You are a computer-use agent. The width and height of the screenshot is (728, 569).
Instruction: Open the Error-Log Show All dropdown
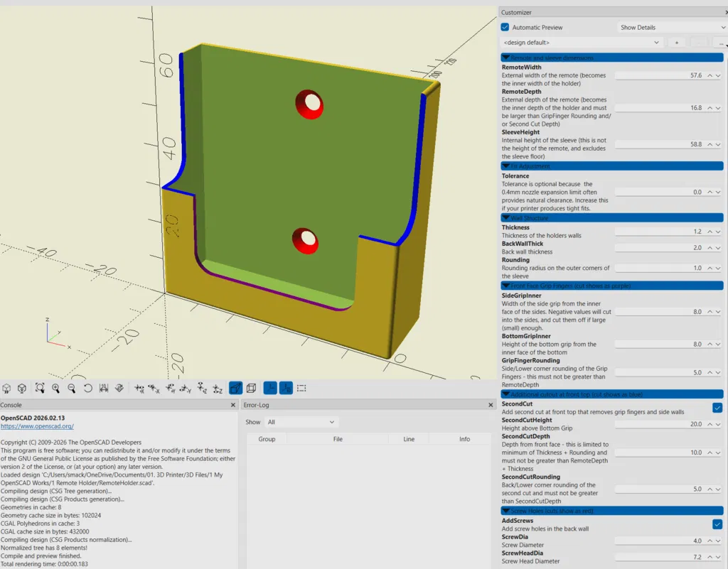tap(301, 422)
